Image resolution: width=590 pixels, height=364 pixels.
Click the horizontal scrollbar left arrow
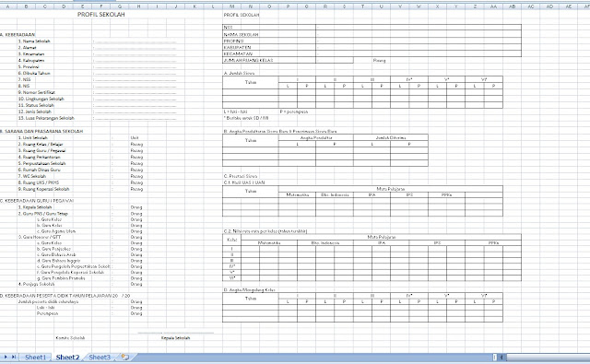[501, 358]
